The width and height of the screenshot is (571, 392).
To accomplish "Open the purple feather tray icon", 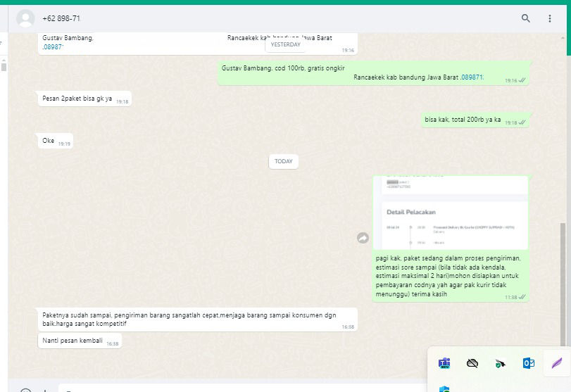I will click(556, 363).
